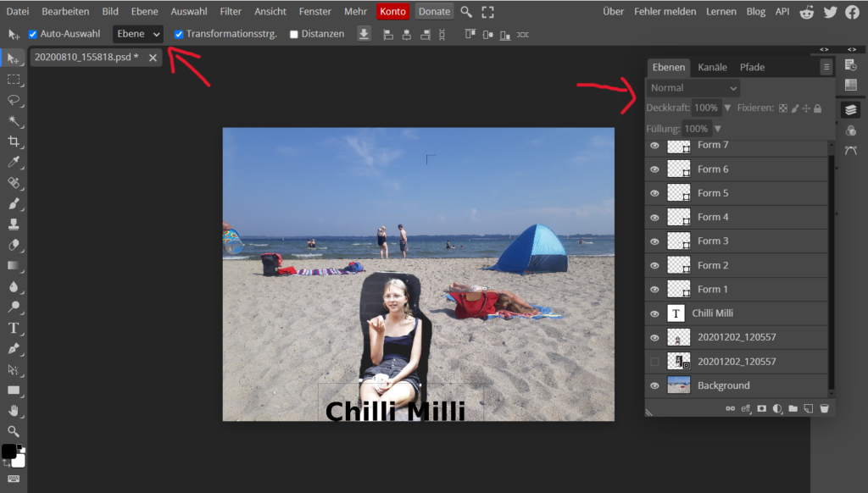The width and height of the screenshot is (868, 493).
Task: Delete layer with the trash icon
Action: (x=824, y=408)
